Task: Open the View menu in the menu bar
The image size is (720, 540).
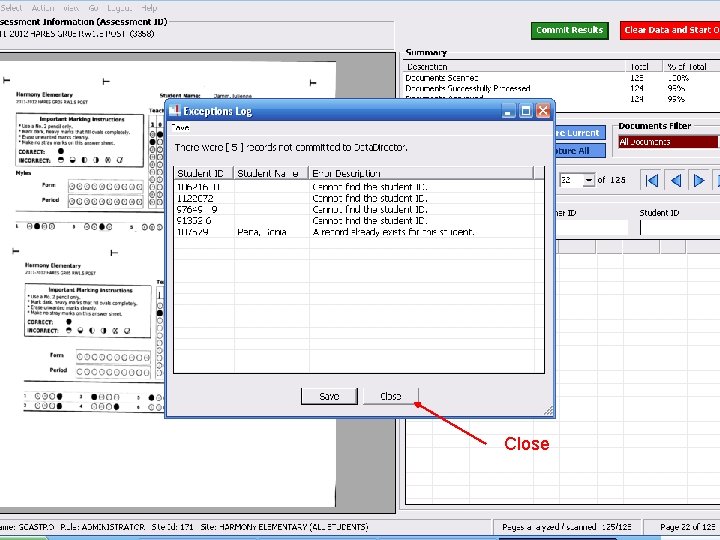Action: point(71,8)
